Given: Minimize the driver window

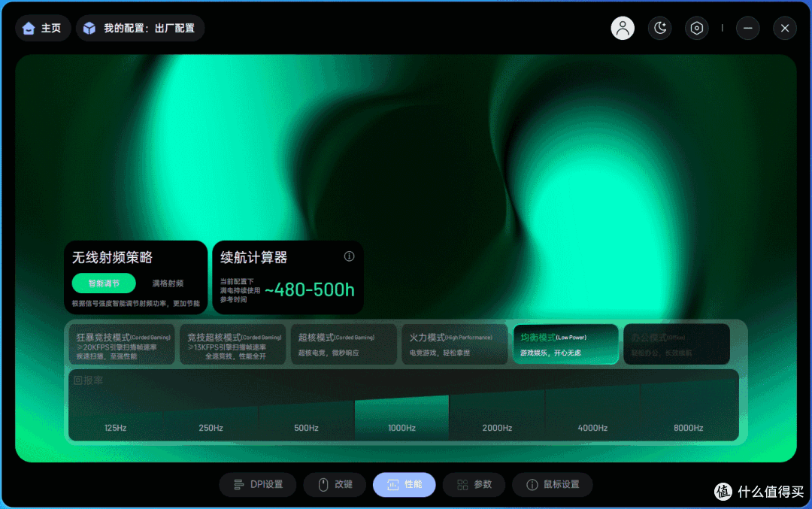Looking at the screenshot, I should click(x=748, y=28).
